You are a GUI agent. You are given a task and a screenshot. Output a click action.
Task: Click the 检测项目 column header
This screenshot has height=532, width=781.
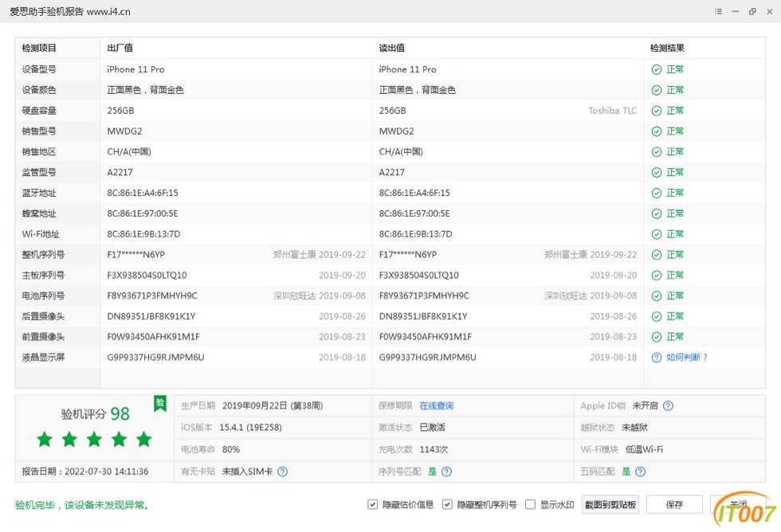click(x=39, y=49)
